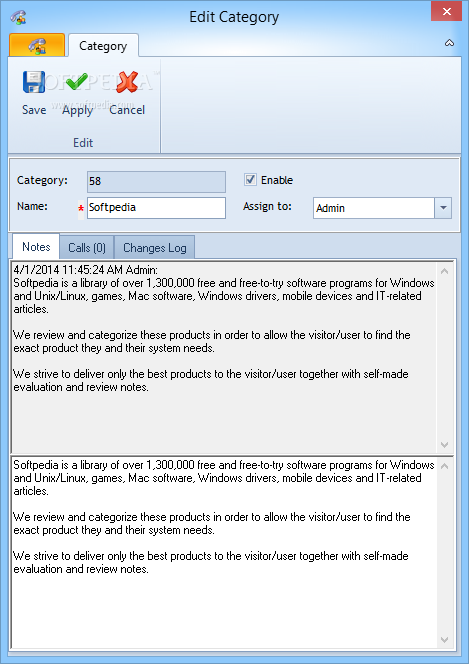Click the Category number field 58
Screen dimensions: 469x664
point(156,181)
